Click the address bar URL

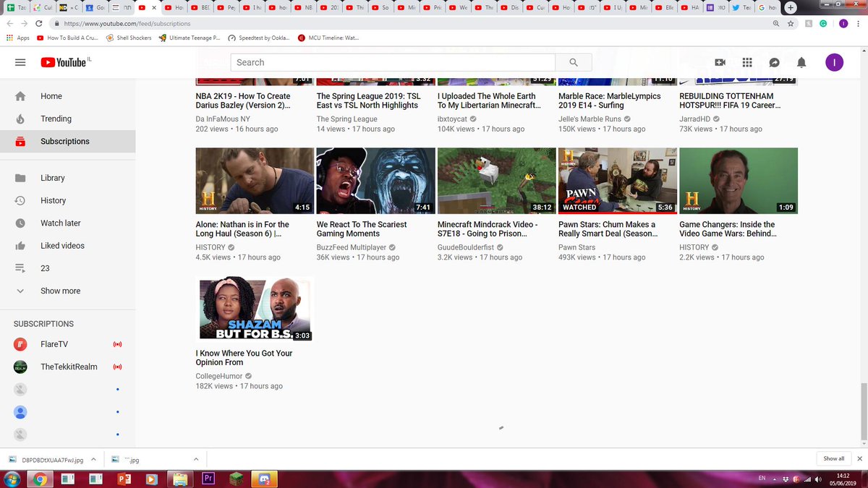pos(127,24)
